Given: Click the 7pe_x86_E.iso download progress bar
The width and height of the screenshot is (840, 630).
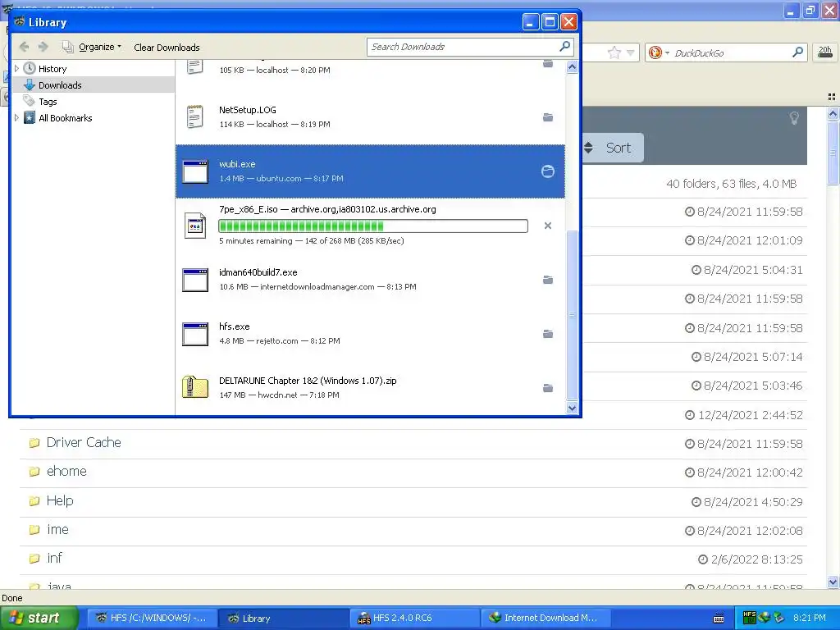Looking at the screenshot, I should click(373, 226).
